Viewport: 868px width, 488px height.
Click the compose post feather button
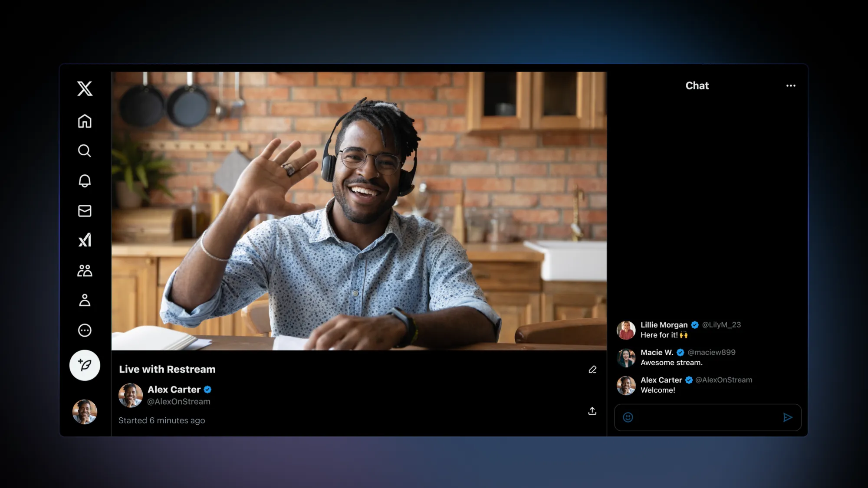85,365
